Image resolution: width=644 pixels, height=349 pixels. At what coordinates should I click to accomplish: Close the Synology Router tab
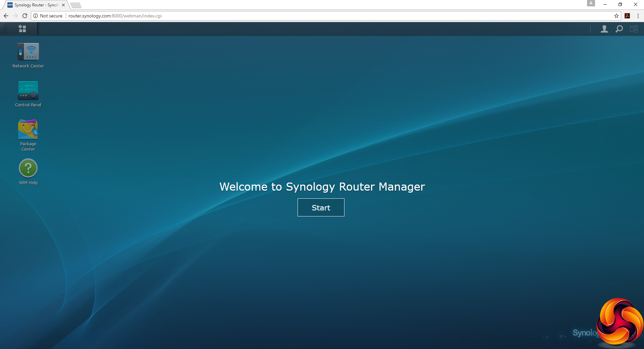(x=63, y=5)
